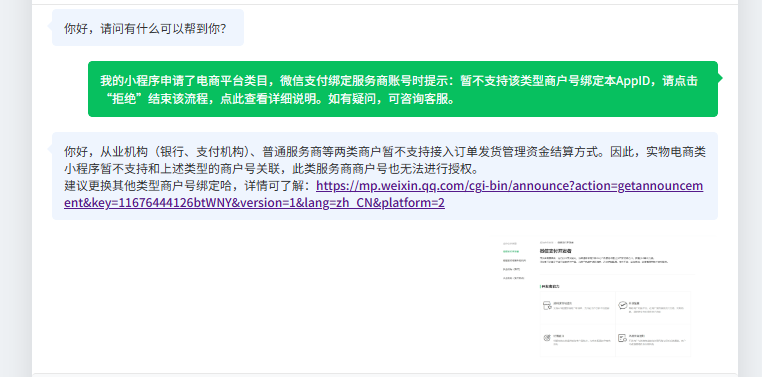The width and height of the screenshot is (762, 377).
Task: Click first gray sidebar item in thumbnail
Action: tap(510, 243)
